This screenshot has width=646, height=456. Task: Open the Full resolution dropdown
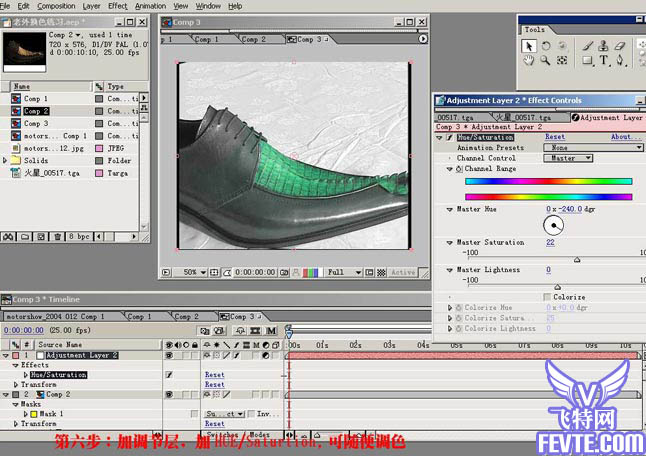click(x=343, y=272)
